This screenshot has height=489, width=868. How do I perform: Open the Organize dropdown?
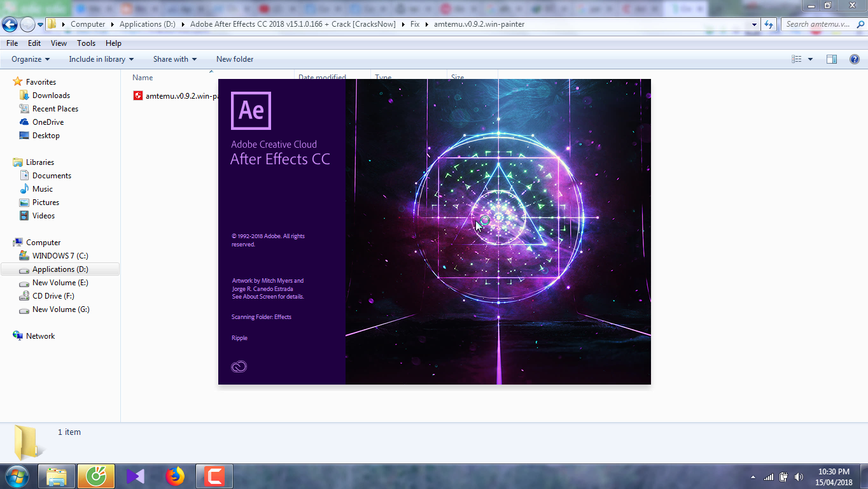click(31, 59)
